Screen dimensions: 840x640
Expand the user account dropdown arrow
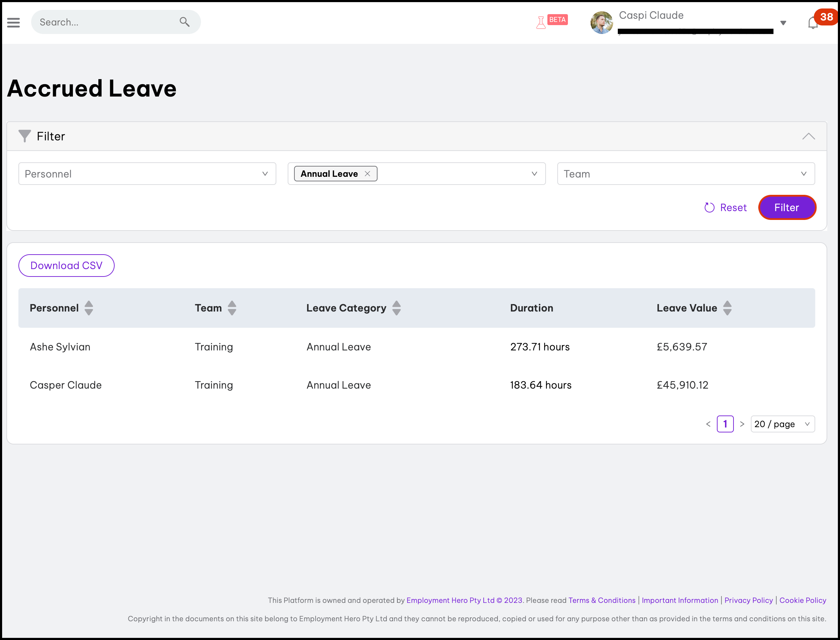click(783, 23)
